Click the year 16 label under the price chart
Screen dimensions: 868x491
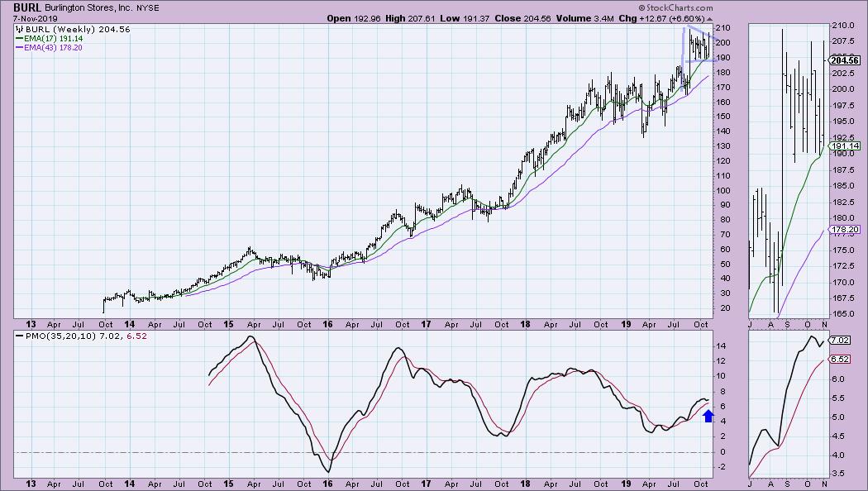(x=327, y=324)
